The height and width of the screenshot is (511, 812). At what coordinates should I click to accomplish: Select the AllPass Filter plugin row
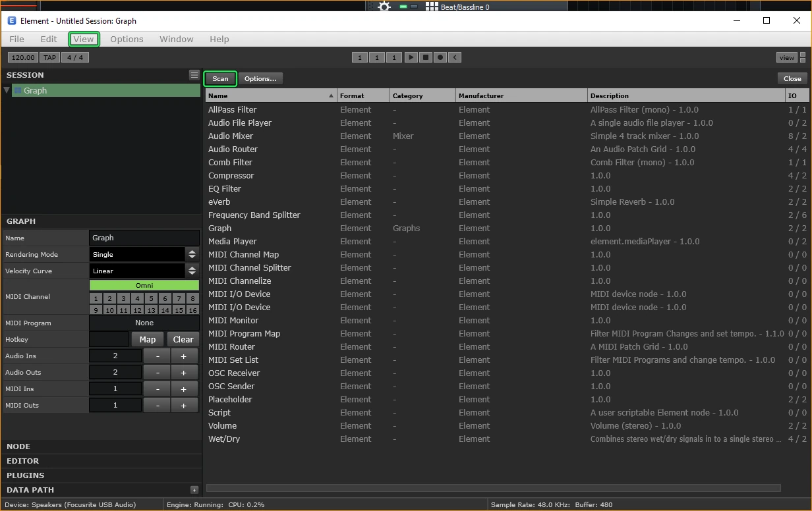pyautogui.click(x=507, y=109)
